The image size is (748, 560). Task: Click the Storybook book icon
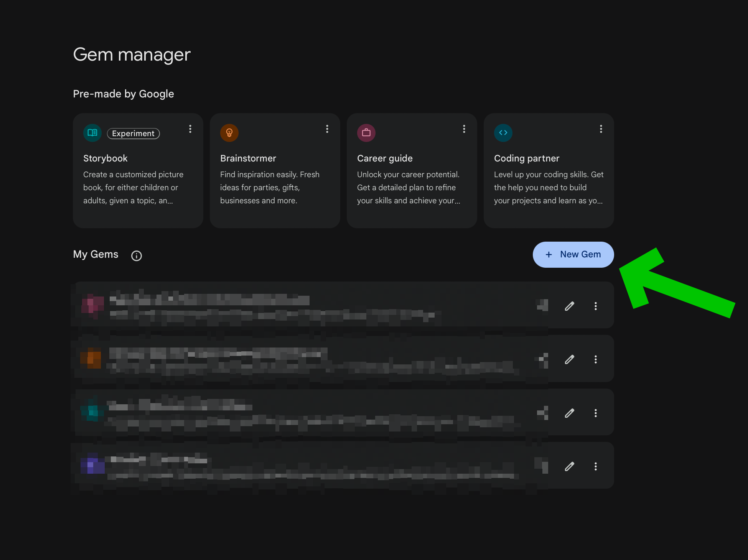[x=92, y=133]
